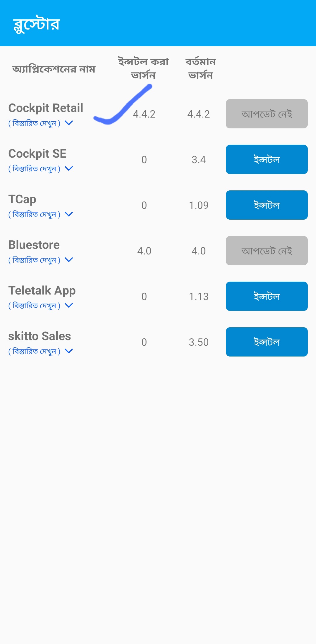Install the Cockpit SE app
The width and height of the screenshot is (316, 644).
point(267,159)
